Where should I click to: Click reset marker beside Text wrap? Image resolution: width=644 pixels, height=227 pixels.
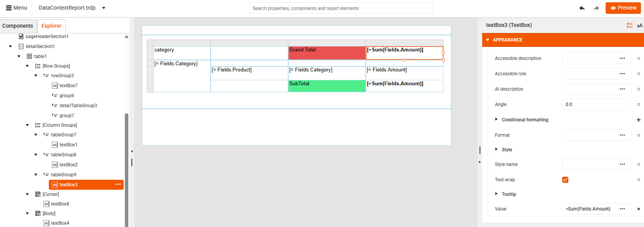(639, 180)
